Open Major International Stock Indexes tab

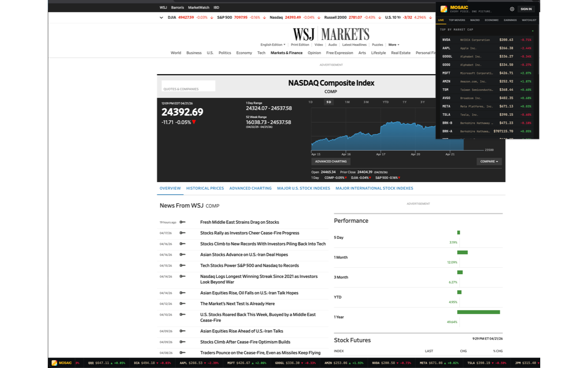[374, 188]
